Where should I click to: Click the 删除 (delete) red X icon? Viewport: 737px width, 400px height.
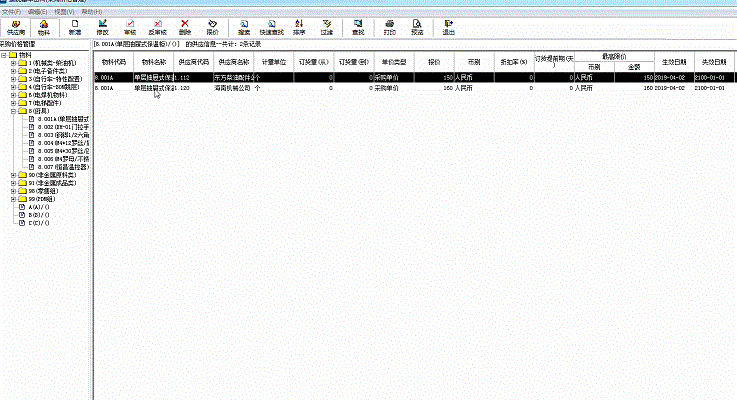[x=184, y=27]
